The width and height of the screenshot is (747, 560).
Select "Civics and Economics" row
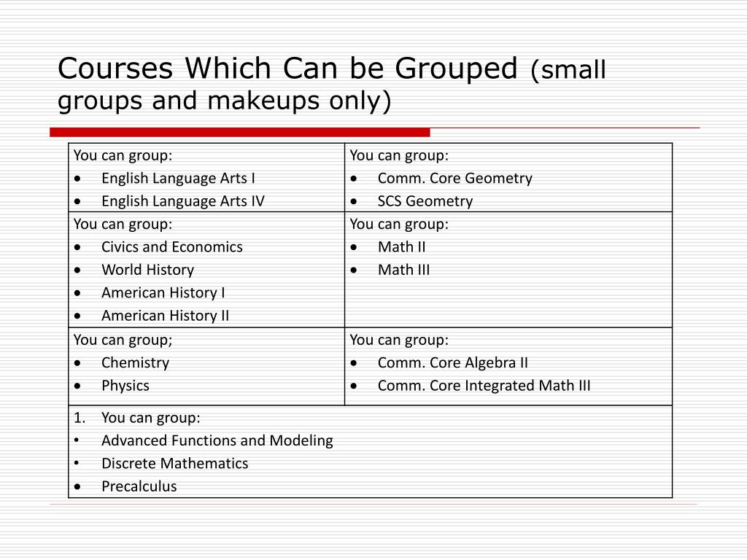172,247
